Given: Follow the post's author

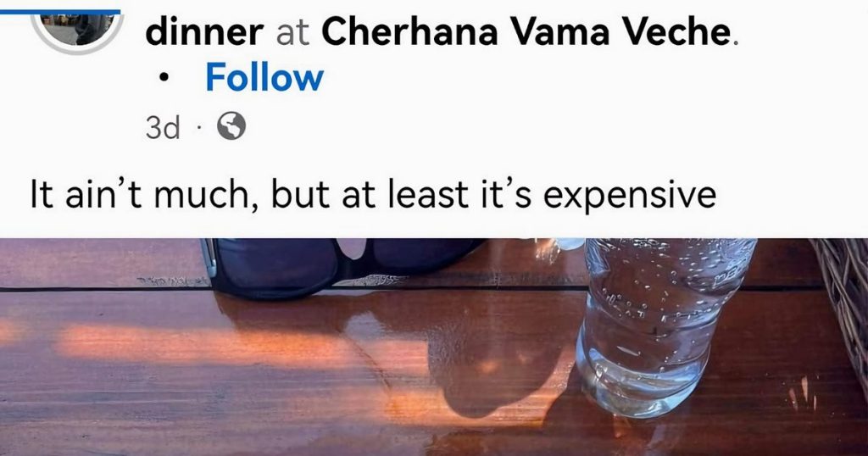Looking at the screenshot, I should tap(264, 78).
